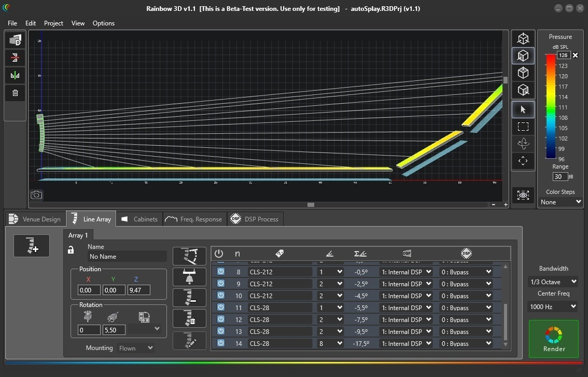Image resolution: width=588 pixels, height=377 pixels.
Task: Open the Bandwidth 1/3 Octave dropdown
Action: click(553, 282)
